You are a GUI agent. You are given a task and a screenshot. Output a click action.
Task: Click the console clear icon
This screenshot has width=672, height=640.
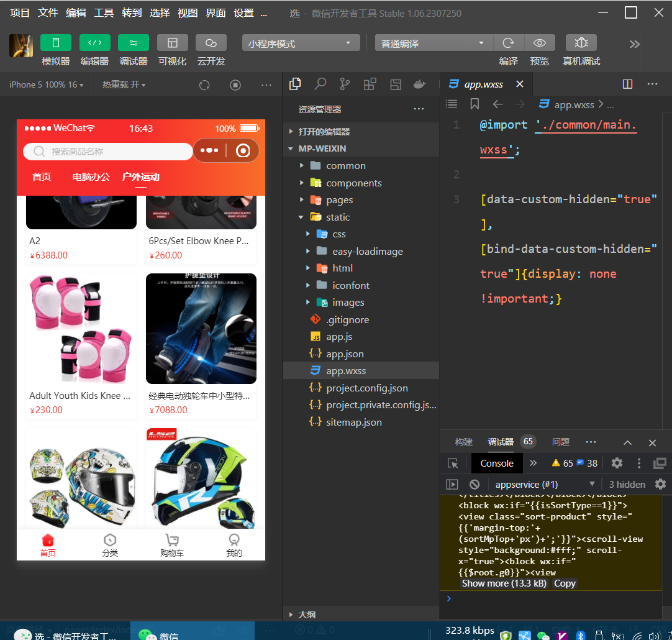pos(474,484)
